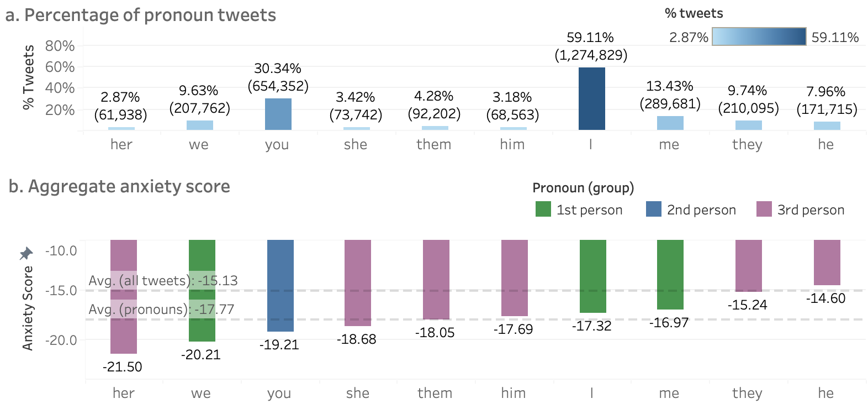Select the 30.34% bar for you

(278, 114)
